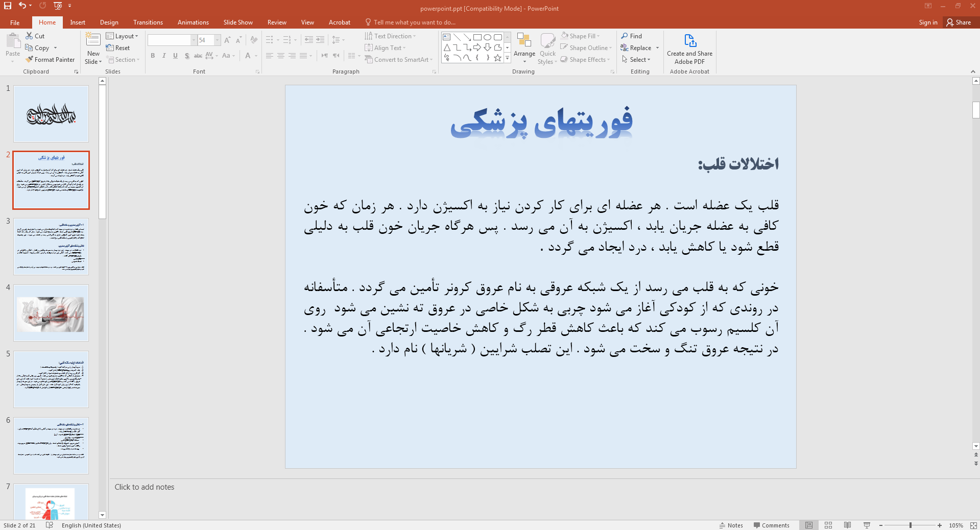The width and height of the screenshot is (980, 530).
Task: Toggle Strikethrough formatting
Action: 198,56
